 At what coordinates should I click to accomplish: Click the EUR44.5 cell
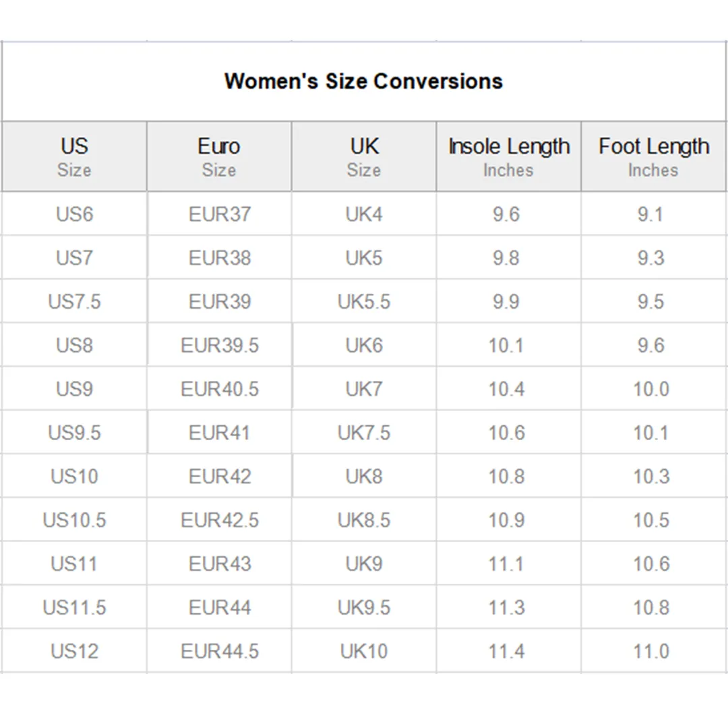[220, 651]
